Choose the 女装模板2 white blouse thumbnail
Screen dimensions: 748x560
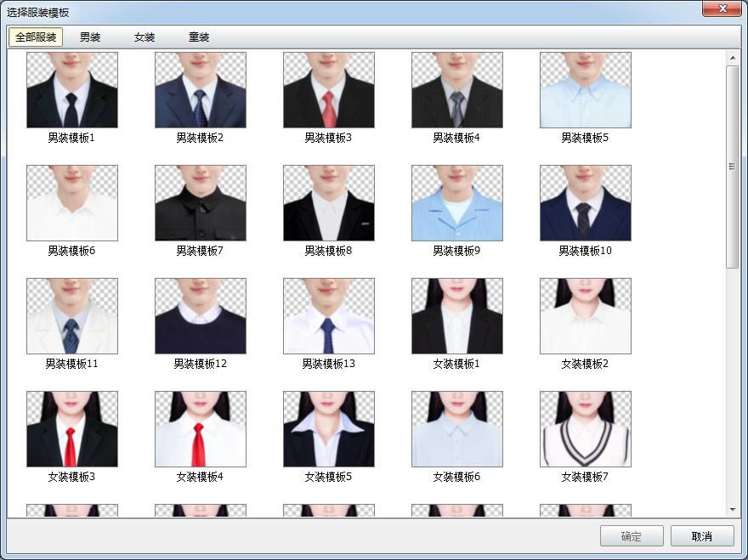click(x=586, y=316)
